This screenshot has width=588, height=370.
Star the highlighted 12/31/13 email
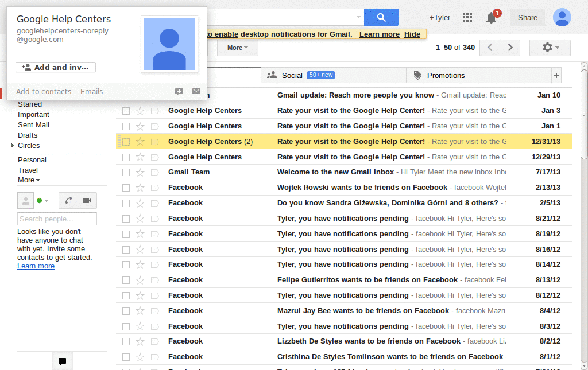click(140, 142)
